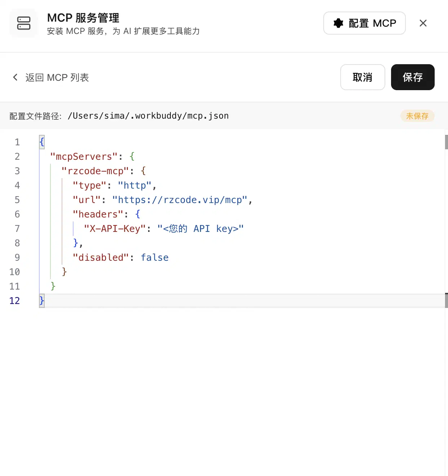The image size is (448, 476).
Task: Click line number 1 in the gutter
Action: (17, 142)
